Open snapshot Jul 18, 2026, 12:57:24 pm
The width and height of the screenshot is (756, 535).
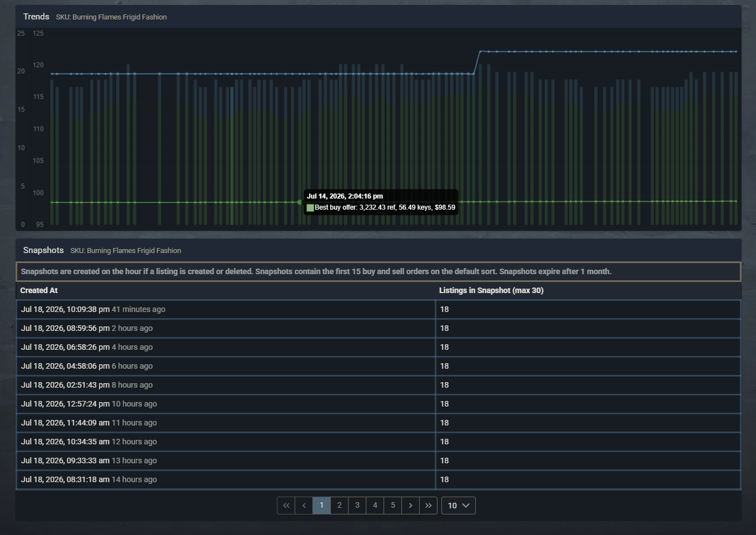pyautogui.click(x=379, y=404)
